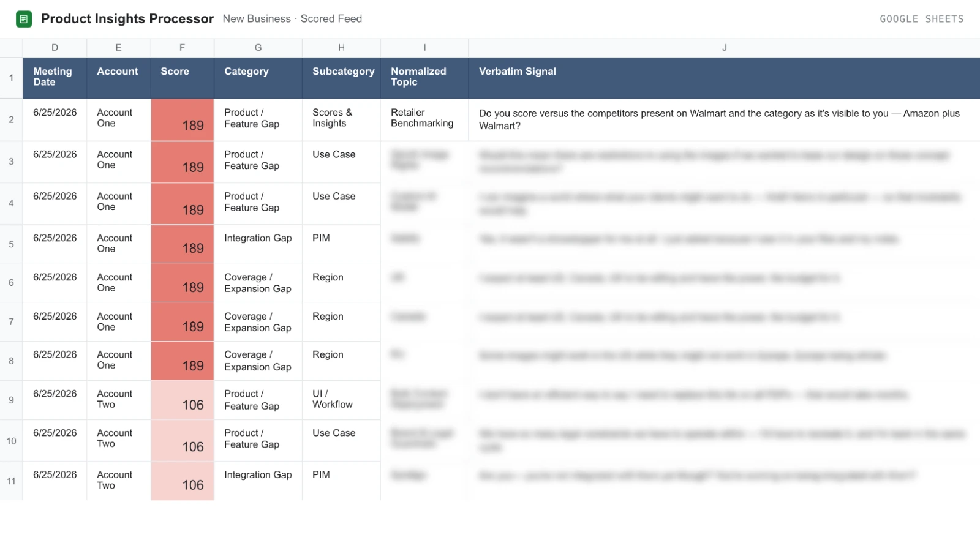Click the Normalized Topic header cell

425,78
